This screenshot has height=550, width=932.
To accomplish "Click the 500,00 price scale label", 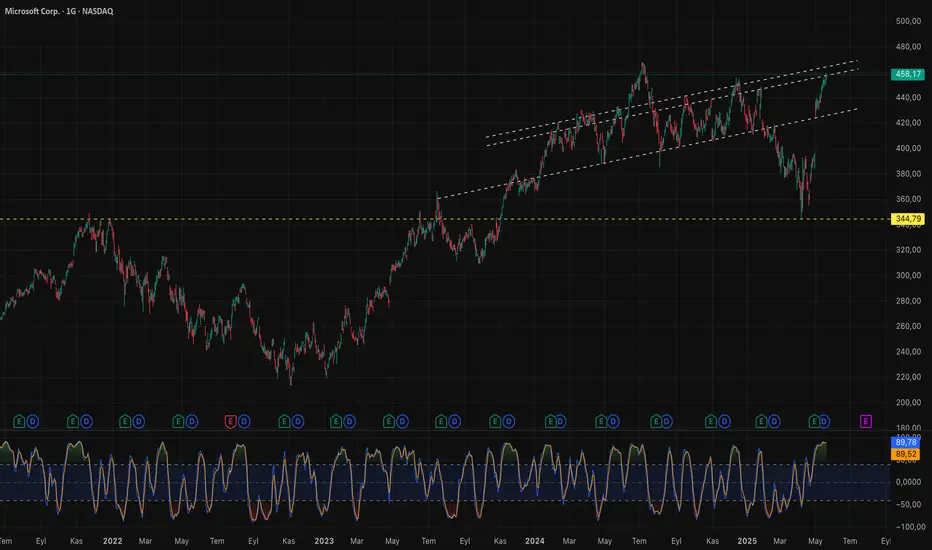I will 908,21.
